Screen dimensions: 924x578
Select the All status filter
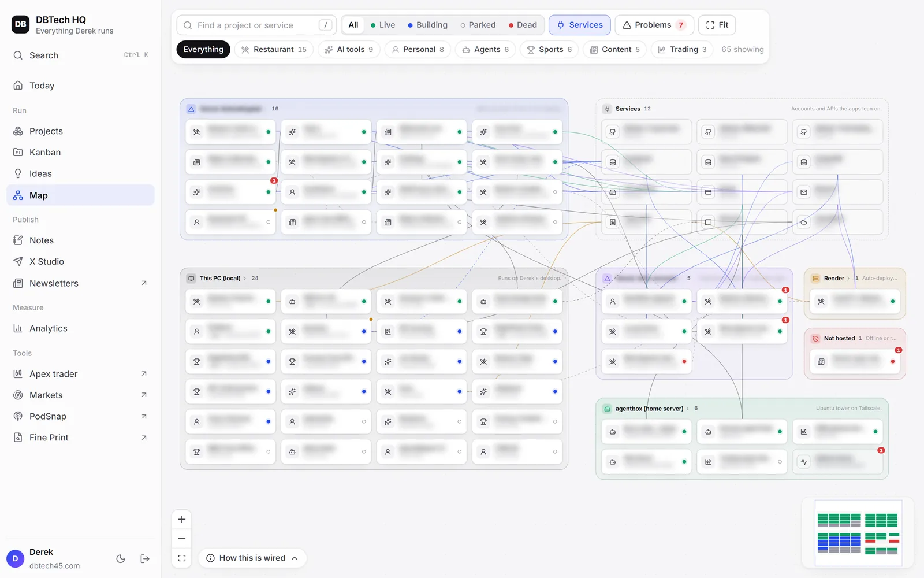click(353, 25)
